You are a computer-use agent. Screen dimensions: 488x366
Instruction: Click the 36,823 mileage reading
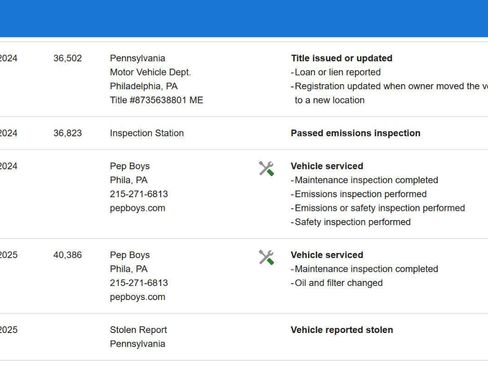pyautogui.click(x=67, y=133)
